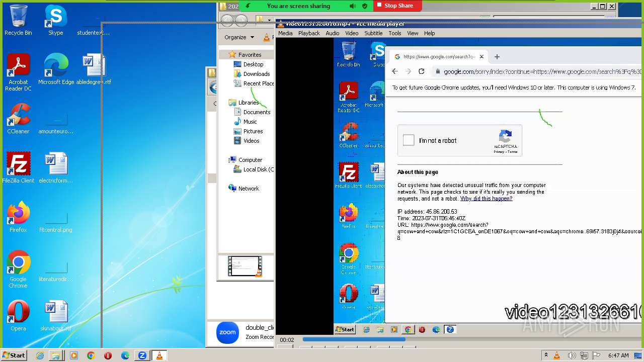Select the literaturedir desktop file
Screen dimensions: 644x362
tap(56, 270)
